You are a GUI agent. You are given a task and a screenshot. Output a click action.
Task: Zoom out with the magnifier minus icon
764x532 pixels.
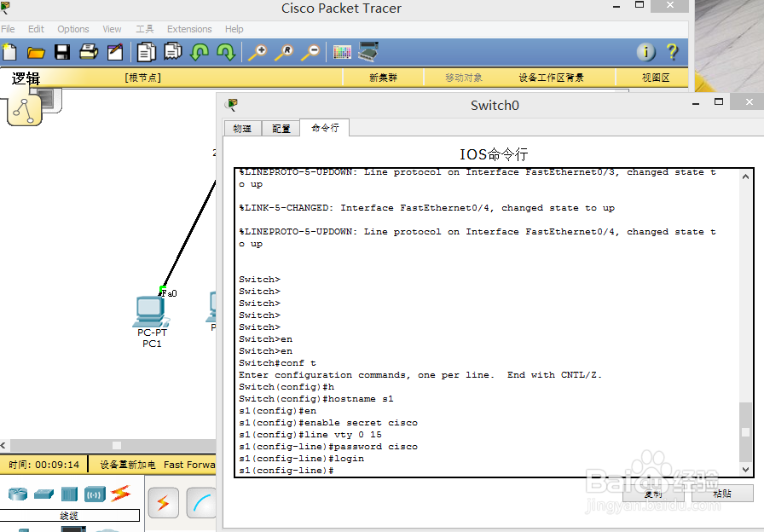(x=310, y=52)
